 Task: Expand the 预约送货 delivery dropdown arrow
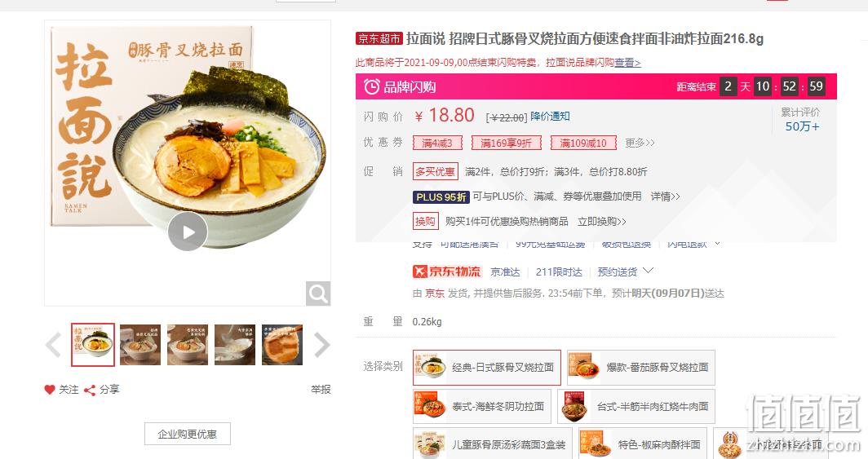pyautogui.click(x=649, y=271)
